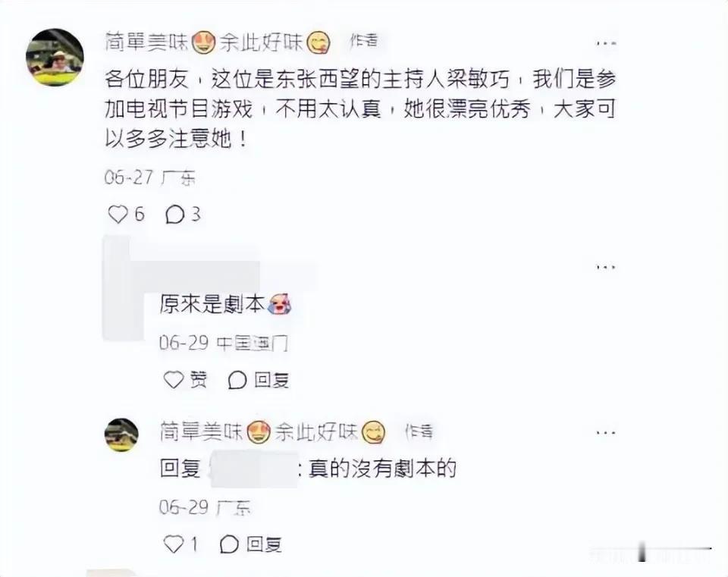Select the 作者 badge on the bottom reply
Viewport: 728px width, 577px height.
coord(419,431)
